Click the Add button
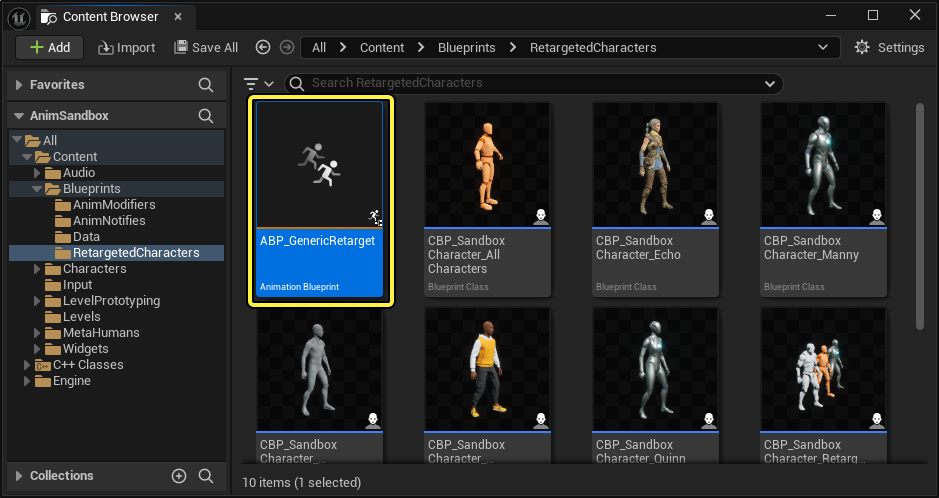The image size is (939, 498). coord(50,47)
